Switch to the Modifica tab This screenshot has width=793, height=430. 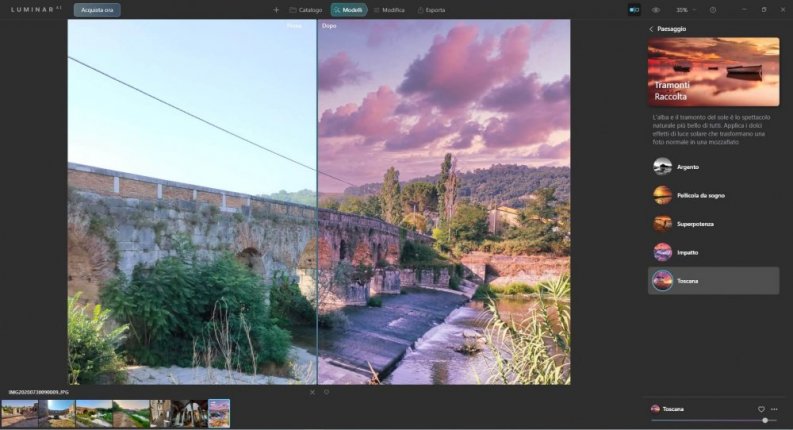(x=387, y=10)
